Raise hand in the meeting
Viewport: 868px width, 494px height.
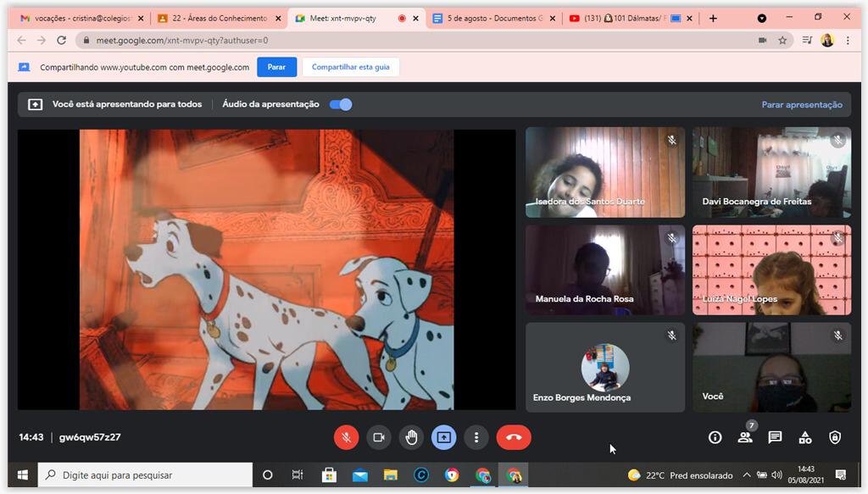pyautogui.click(x=411, y=437)
